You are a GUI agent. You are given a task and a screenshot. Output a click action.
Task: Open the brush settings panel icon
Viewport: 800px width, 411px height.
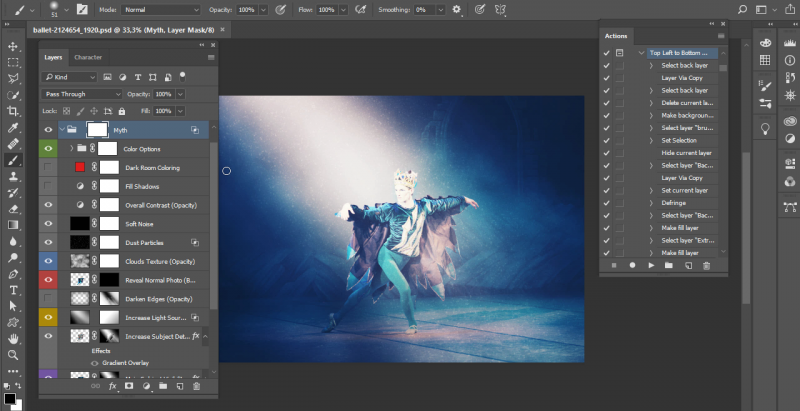click(82, 9)
